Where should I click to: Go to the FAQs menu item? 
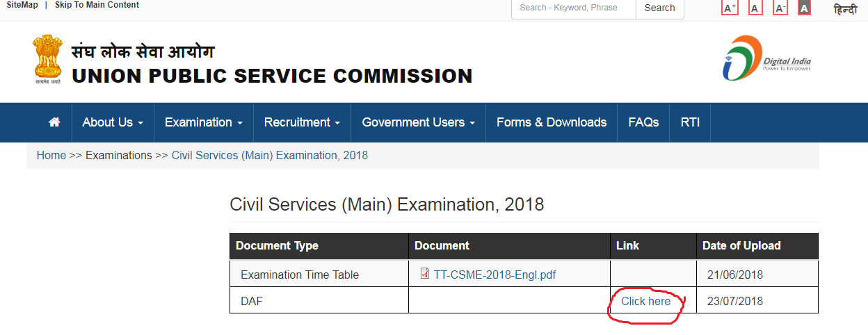point(643,122)
